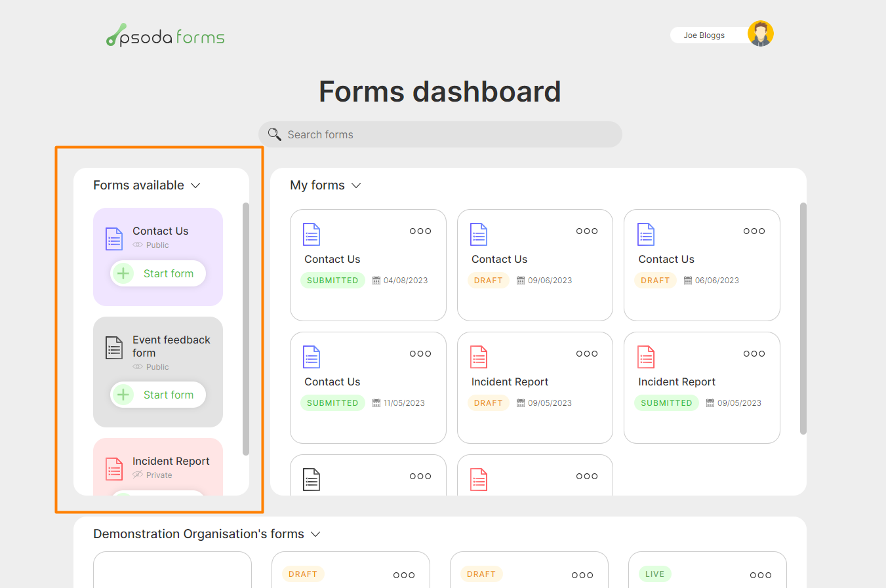Click in the Search forms field
Viewport: 886px width, 588px height.
[x=440, y=134]
